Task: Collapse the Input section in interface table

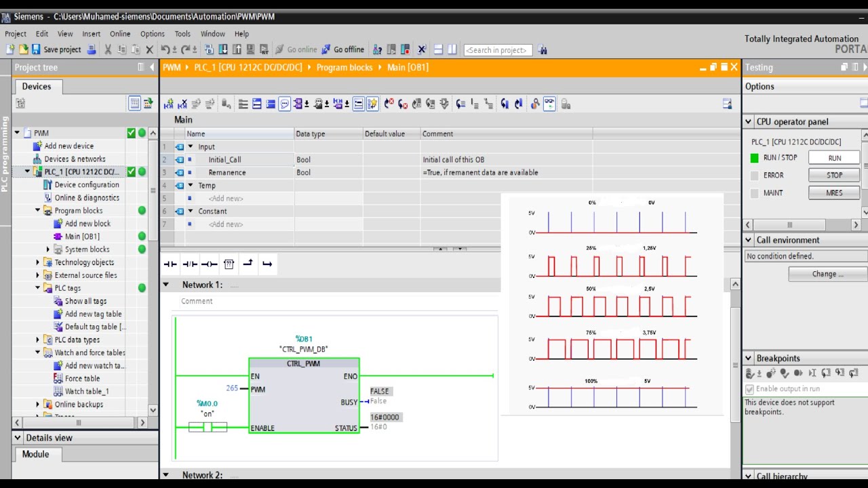Action: click(191, 146)
